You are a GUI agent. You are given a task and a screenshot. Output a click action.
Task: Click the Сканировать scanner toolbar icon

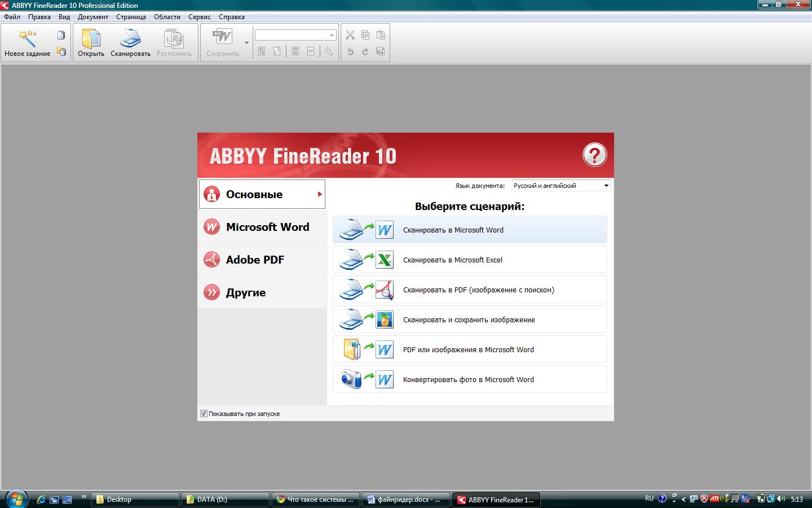(x=130, y=38)
